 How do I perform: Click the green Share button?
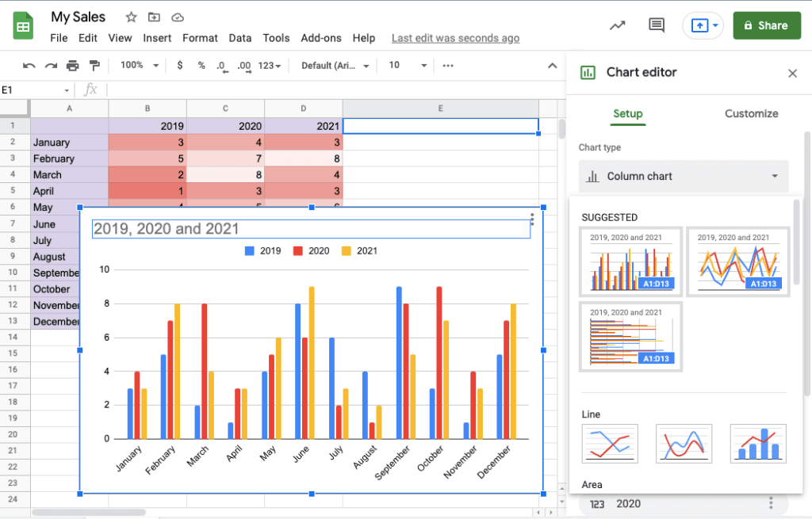click(x=766, y=25)
